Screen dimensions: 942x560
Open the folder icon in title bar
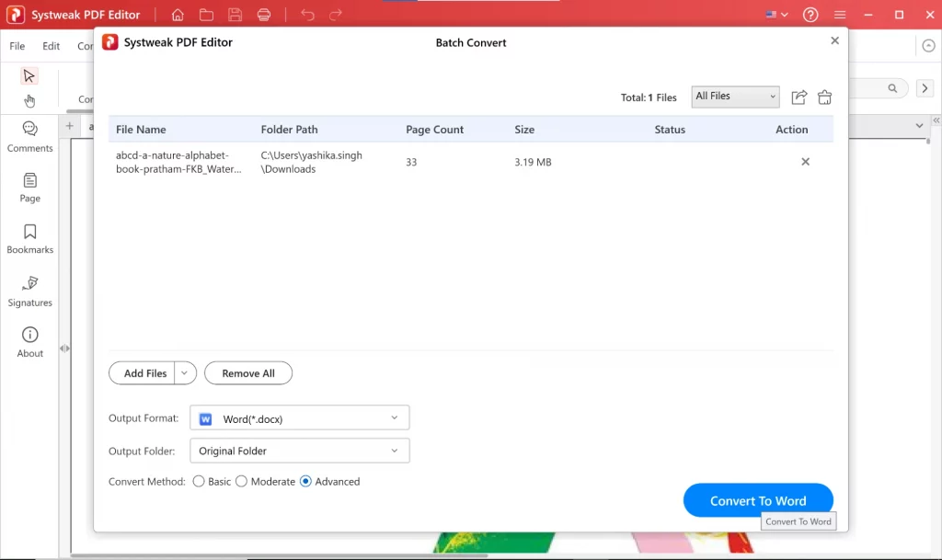pos(206,15)
